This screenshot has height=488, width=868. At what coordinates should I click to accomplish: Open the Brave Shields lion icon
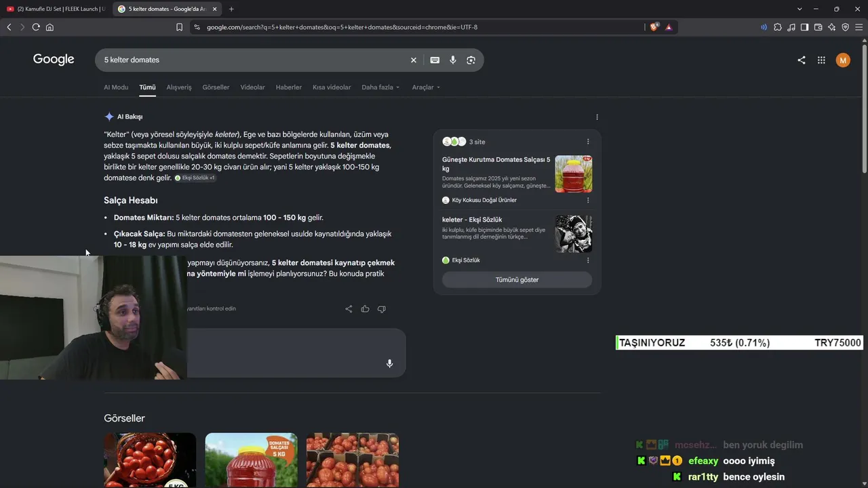coord(654,27)
